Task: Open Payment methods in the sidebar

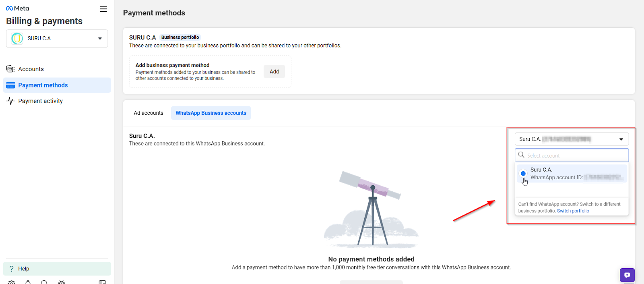Action: (57, 85)
